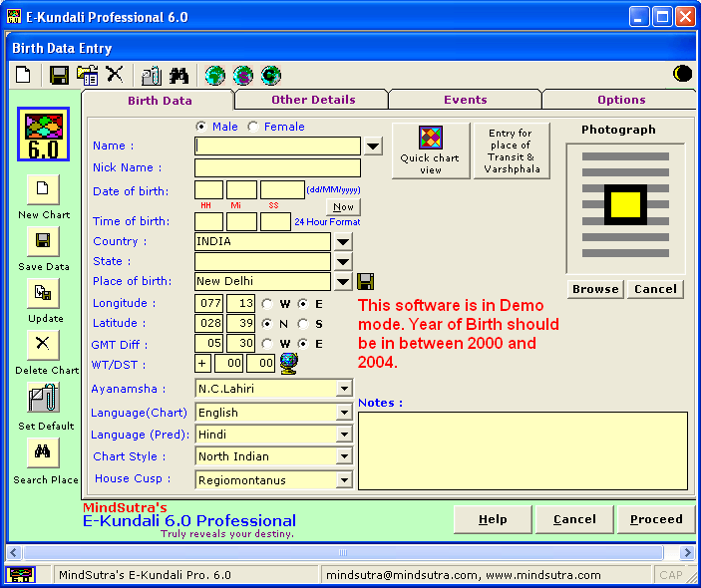Open the Quick chart view
The width and height of the screenshot is (701, 588).
tap(430, 150)
